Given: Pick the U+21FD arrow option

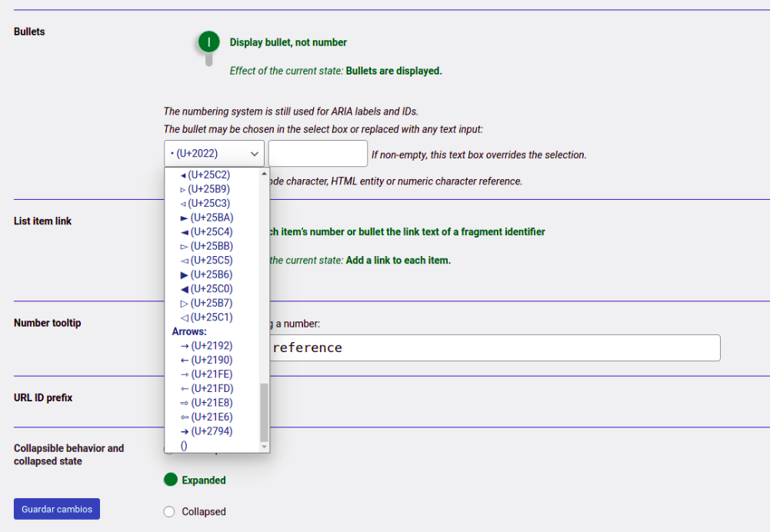Looking at the screenshot, I should pyautogui.click(x=212, y=388).
